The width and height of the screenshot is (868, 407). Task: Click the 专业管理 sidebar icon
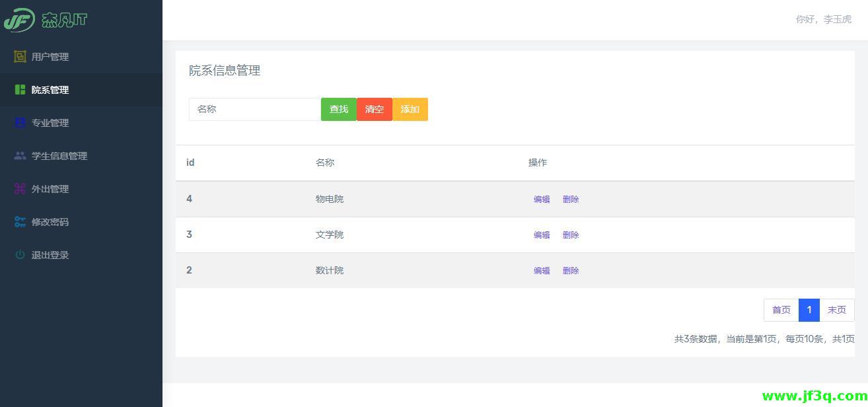[x=20, y=123]
